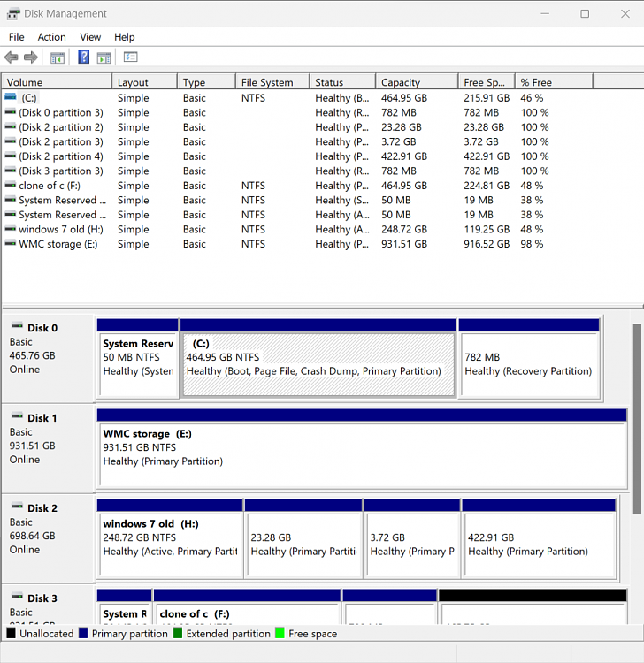Click the blue Help question mark icon

coord(84,57)
